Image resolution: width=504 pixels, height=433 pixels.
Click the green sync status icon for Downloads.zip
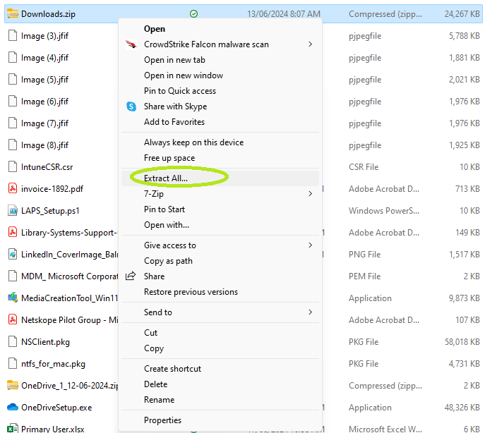pos(194,14)
